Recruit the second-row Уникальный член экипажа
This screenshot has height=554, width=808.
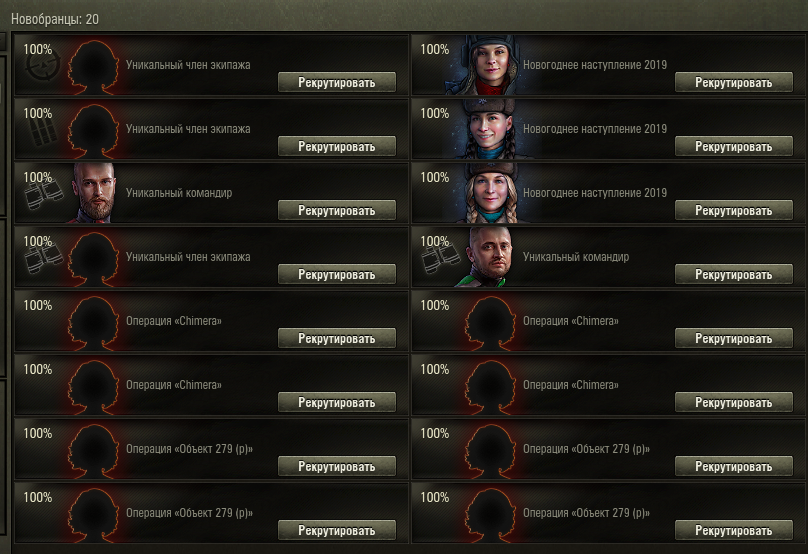337,146
